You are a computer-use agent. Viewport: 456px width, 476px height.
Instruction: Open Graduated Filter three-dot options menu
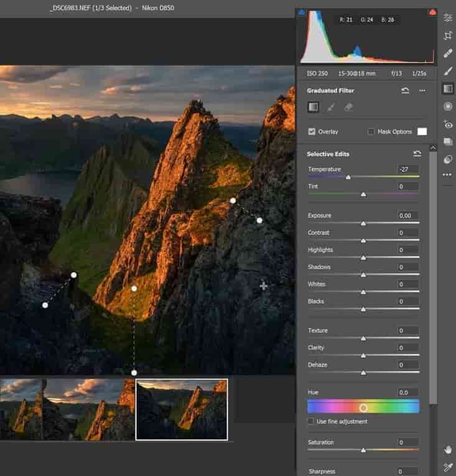pos(422,90)
